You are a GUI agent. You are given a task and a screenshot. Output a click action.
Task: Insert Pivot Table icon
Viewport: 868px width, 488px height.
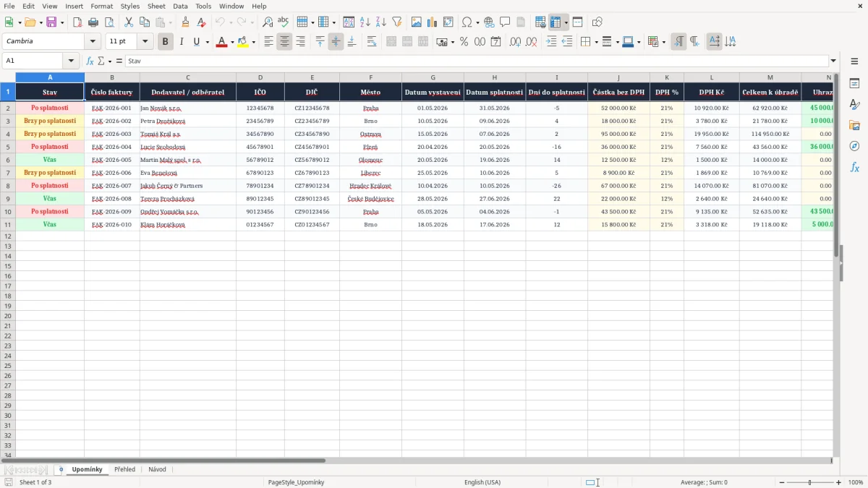(x=448, y=22)
